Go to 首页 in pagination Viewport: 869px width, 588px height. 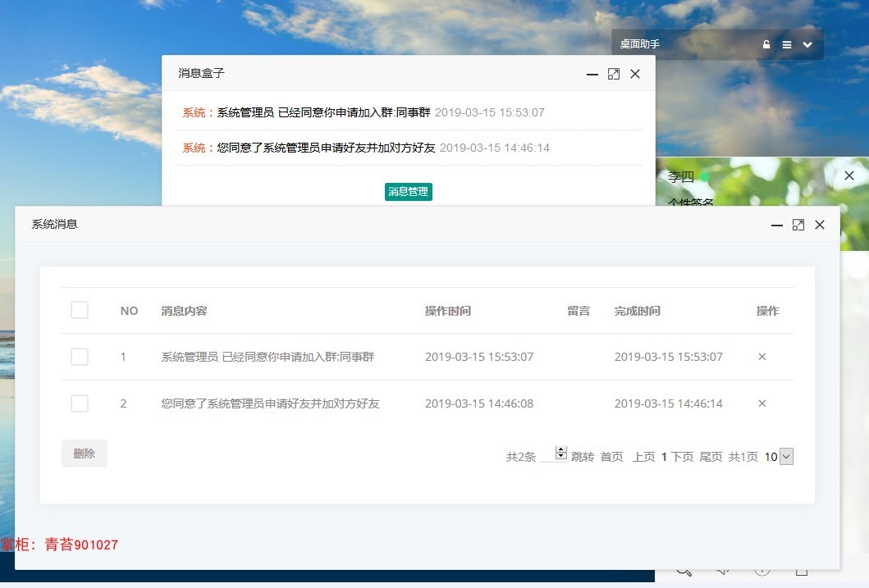pyautogui.click(x=612, y=457)
